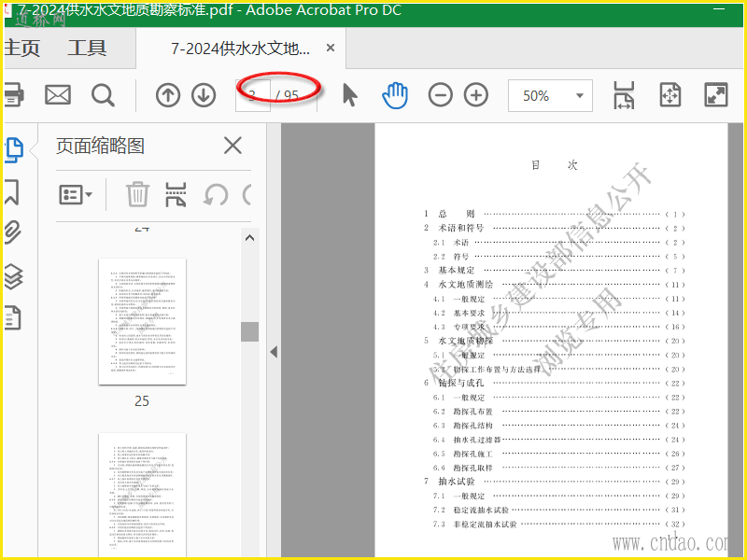This screenshot has width=747, height=560.
Task: Click the thumbnails panel scrollbar handle
Action: 249,331
